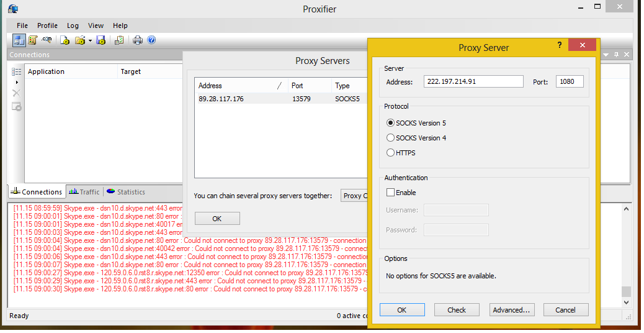Screen dimensions: 644x333
Task: Select SOCKS Version 5 protocol
Action: pos(391,123)
